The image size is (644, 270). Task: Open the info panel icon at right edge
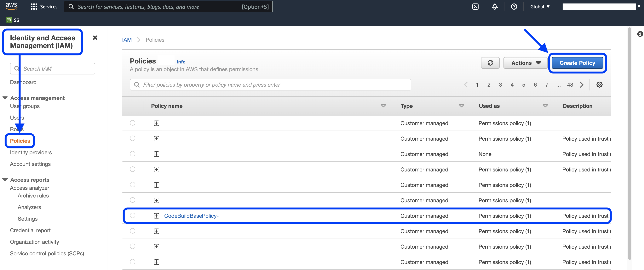point(640,34)
